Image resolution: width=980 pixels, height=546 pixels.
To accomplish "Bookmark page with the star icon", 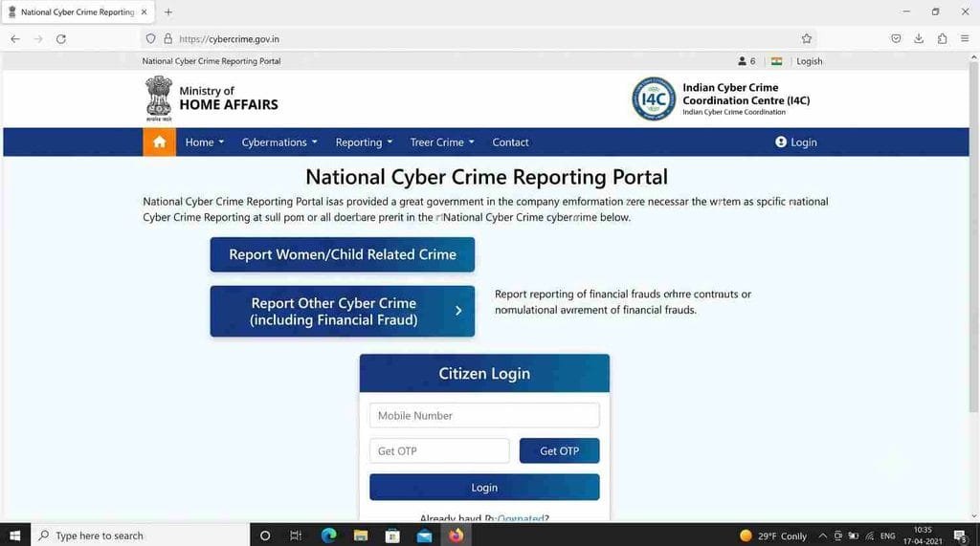I will [806, 39].
